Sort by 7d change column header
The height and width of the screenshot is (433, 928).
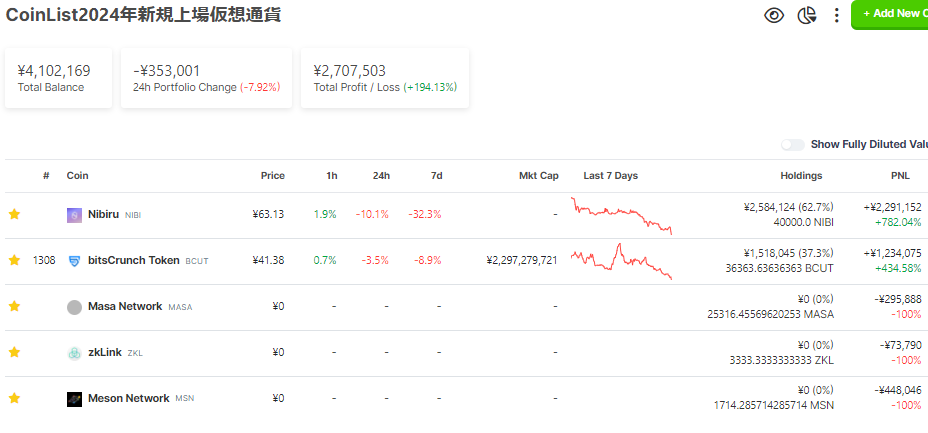pyautogui.click(x=436, y=176)
